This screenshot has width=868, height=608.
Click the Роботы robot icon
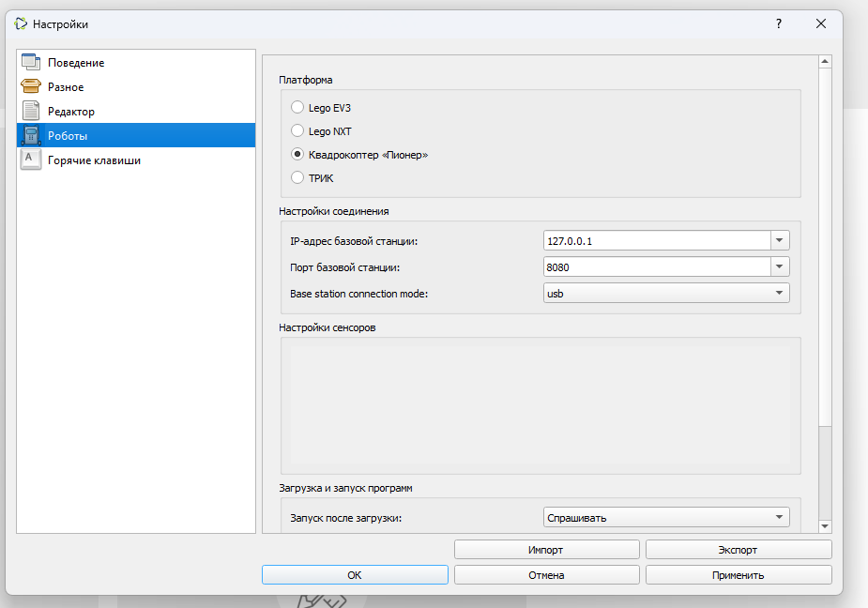[31, 135]
